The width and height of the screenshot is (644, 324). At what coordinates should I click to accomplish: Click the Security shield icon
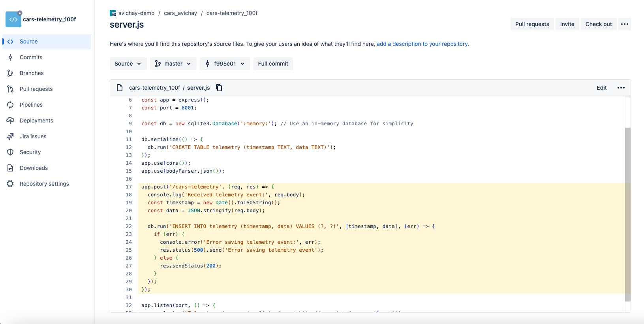point(10,152)
